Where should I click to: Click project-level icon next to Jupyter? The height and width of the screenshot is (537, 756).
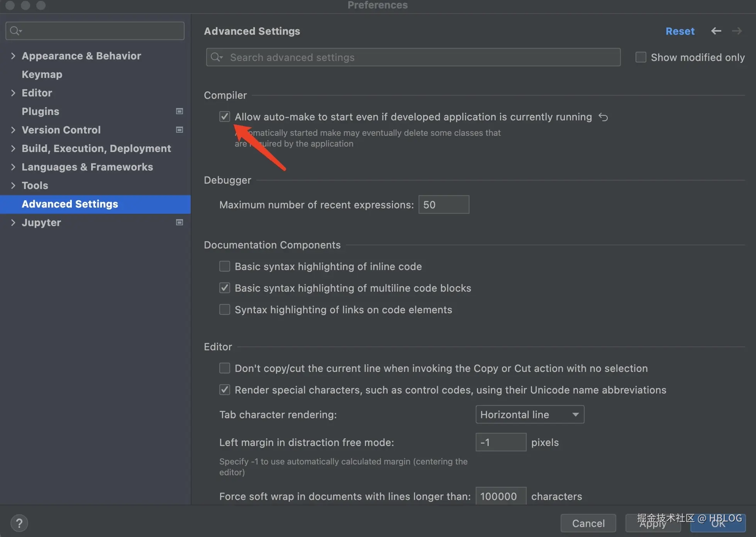pyautogui.click(x=180, y=222)
